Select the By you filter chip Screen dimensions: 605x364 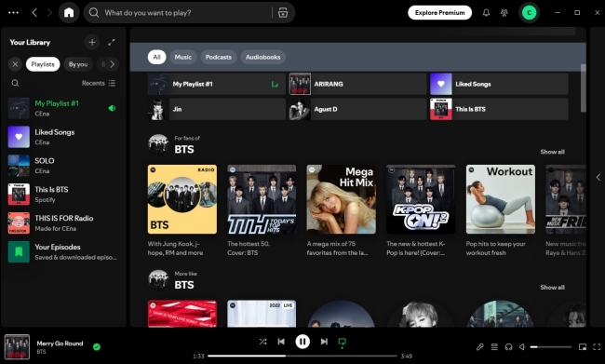(x=78, y=64)
